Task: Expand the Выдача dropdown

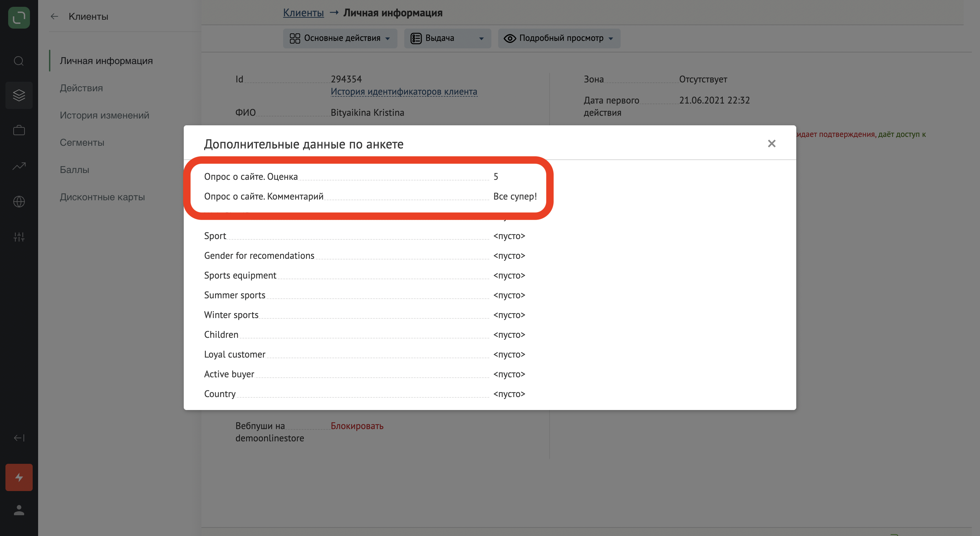Action: (447, 38)
